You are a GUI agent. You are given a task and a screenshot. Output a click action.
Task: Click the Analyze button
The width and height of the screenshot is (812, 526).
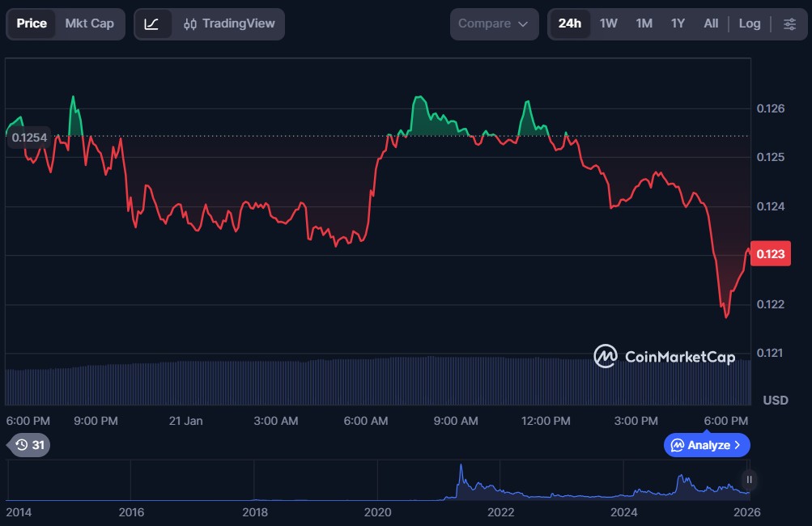coord(700,445)
